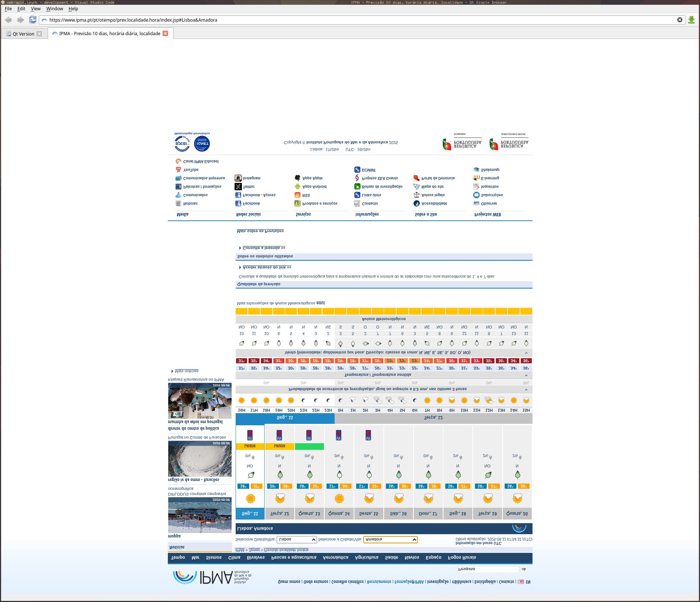The image size is (700, 602).
Task: Follow 'aqui' link for Avisos Meteorológicos
Action: click(x=320, y=303)
